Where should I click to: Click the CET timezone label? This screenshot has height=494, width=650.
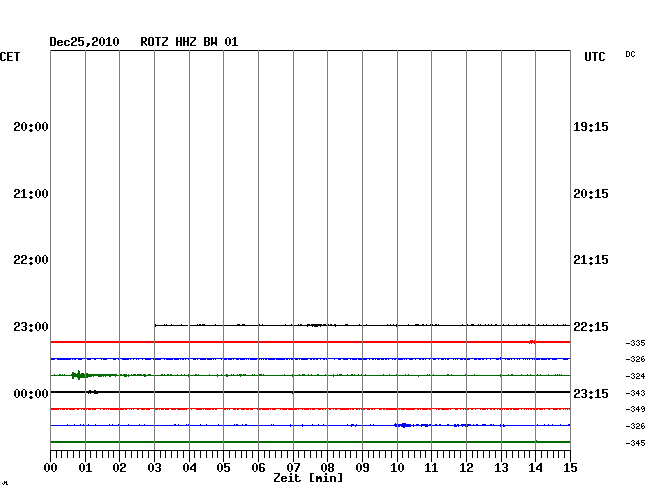10,57
